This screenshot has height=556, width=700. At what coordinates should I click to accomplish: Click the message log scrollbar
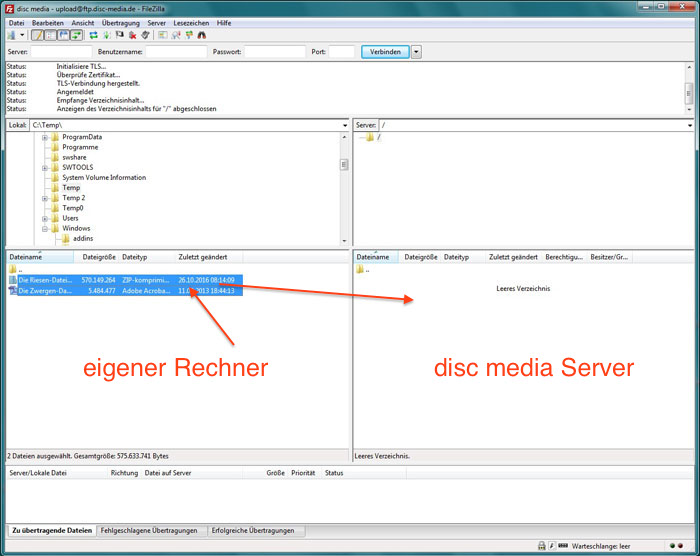point(689,88)
